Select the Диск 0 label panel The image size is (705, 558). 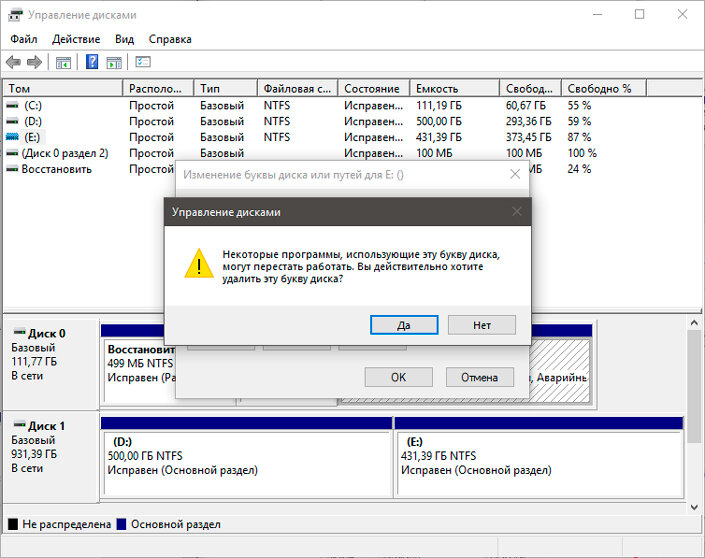51,364
